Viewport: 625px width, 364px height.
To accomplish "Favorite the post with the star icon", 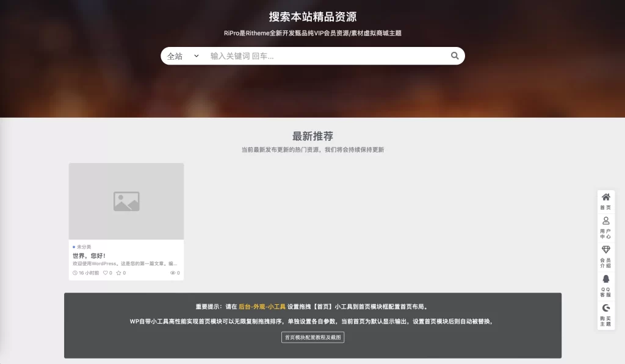I will pos(119,273).
